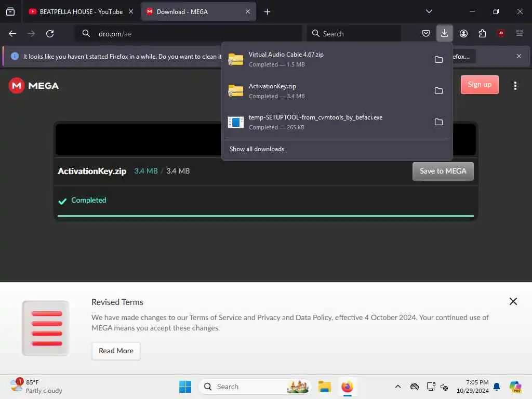The width and height of the screenshot is (532, 399).
Task: Open Firefox View tab overview icon
Action: coord(10,11)
